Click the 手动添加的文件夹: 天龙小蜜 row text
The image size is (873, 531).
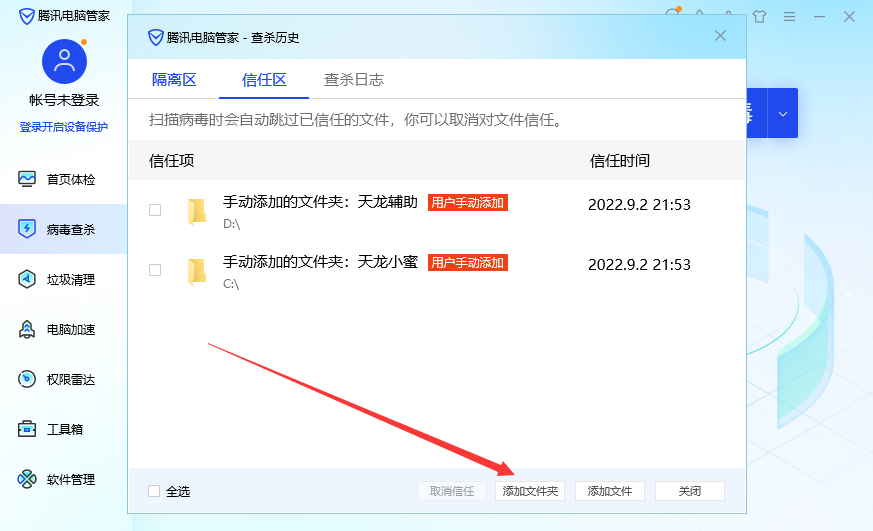pyautogui.click(x=320, y=262)
